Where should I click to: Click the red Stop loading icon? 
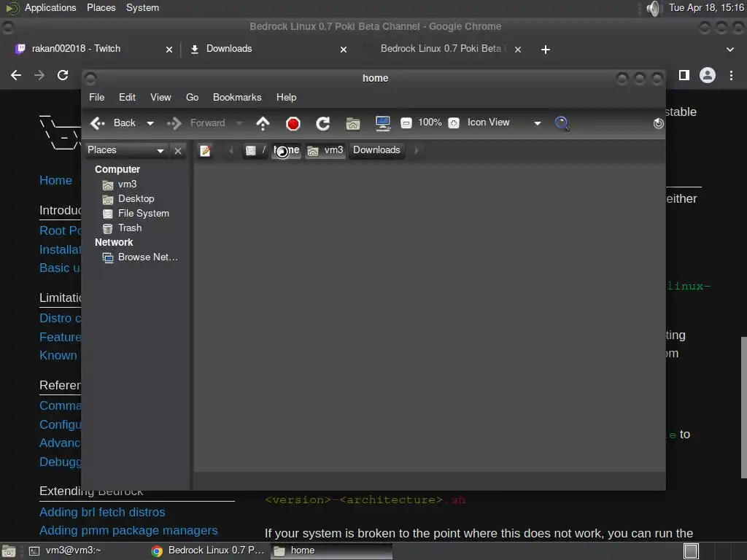(293, 124)
